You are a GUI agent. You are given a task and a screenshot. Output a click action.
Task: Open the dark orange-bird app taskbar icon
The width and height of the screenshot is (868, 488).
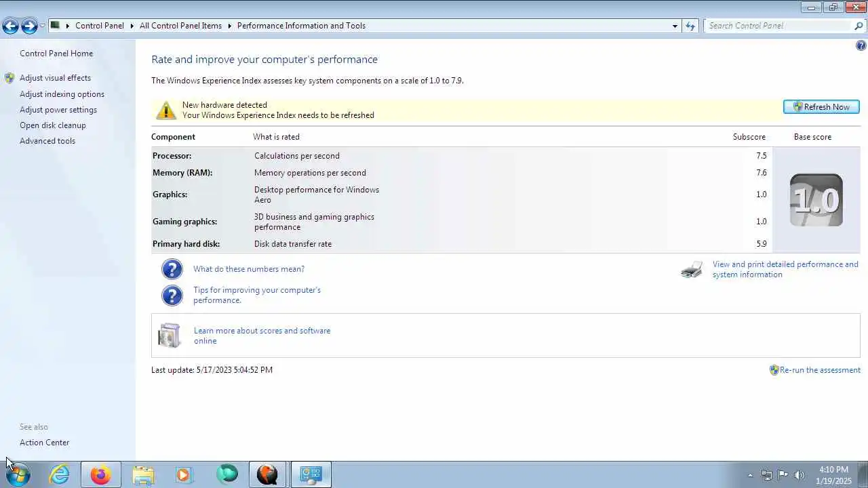(x=267, y=475)
